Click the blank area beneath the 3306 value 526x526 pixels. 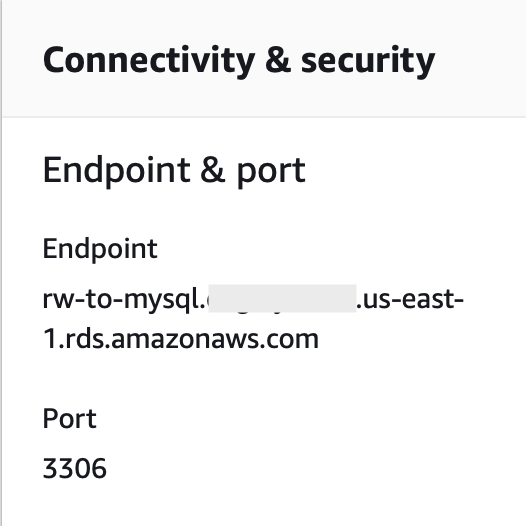click(264, 503)
